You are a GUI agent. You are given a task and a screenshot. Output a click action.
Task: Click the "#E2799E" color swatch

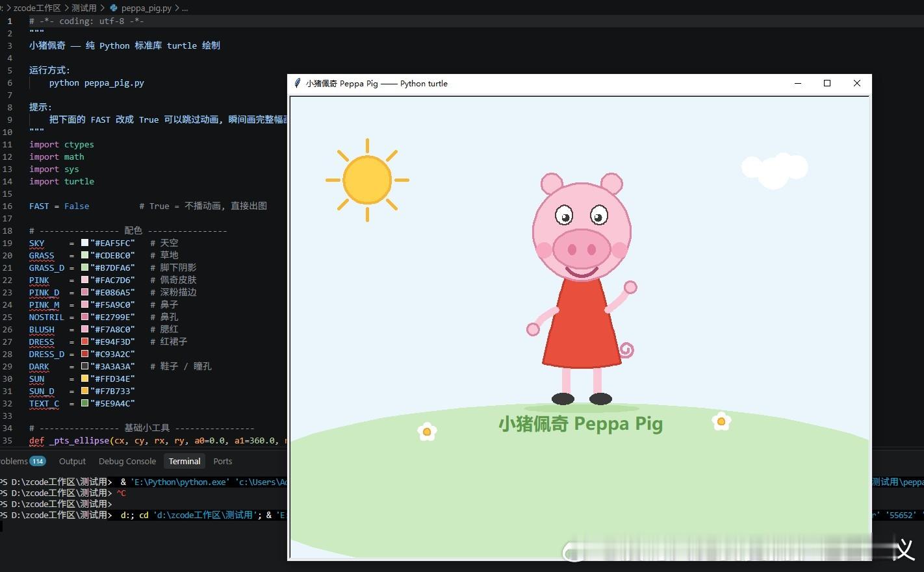(84, 317)
